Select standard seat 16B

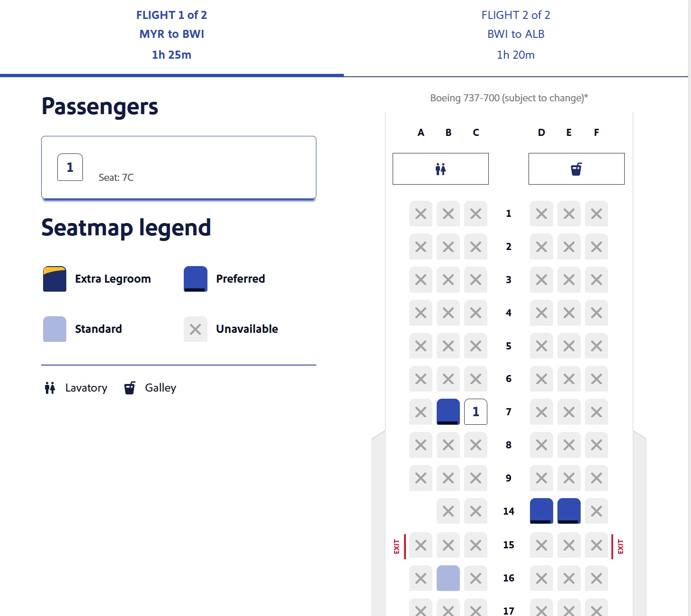(x=448, y=578)
